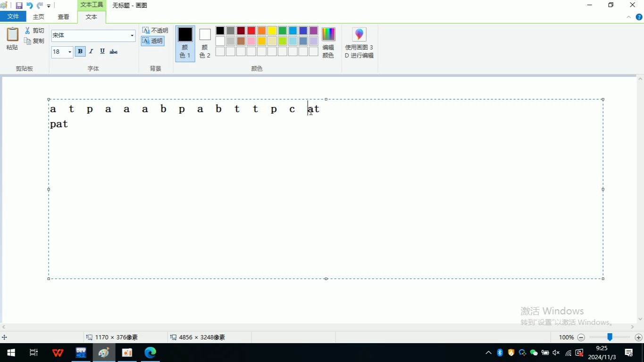Click the Wi-Fi network tray icon

tap(569, 353)
